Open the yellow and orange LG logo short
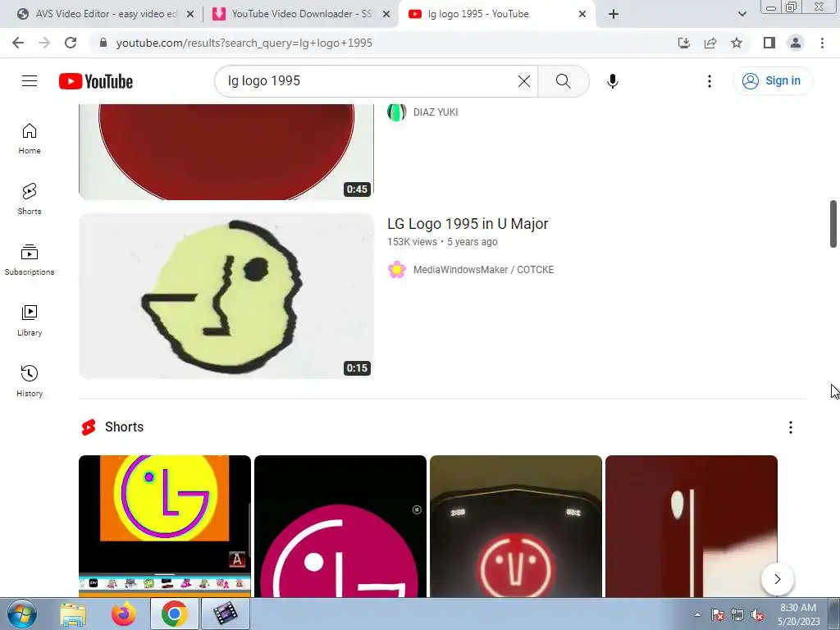This screenshot has width=840, height=630. (x=164, y=526)
